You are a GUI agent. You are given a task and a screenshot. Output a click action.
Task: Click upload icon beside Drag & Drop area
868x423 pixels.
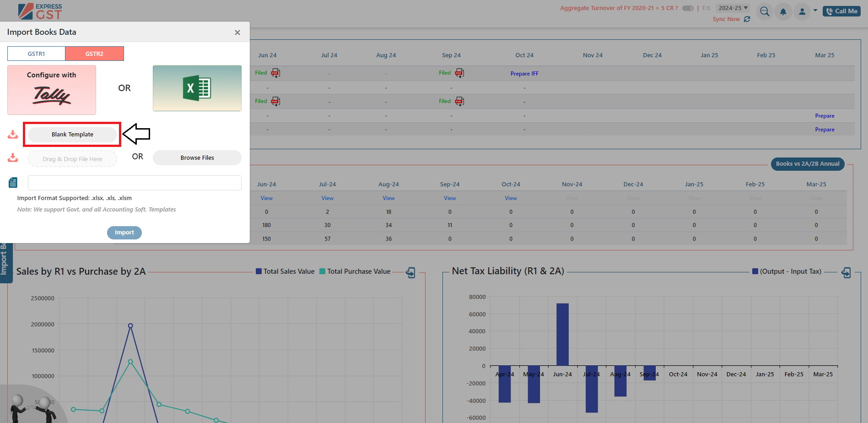pos(13,157)
